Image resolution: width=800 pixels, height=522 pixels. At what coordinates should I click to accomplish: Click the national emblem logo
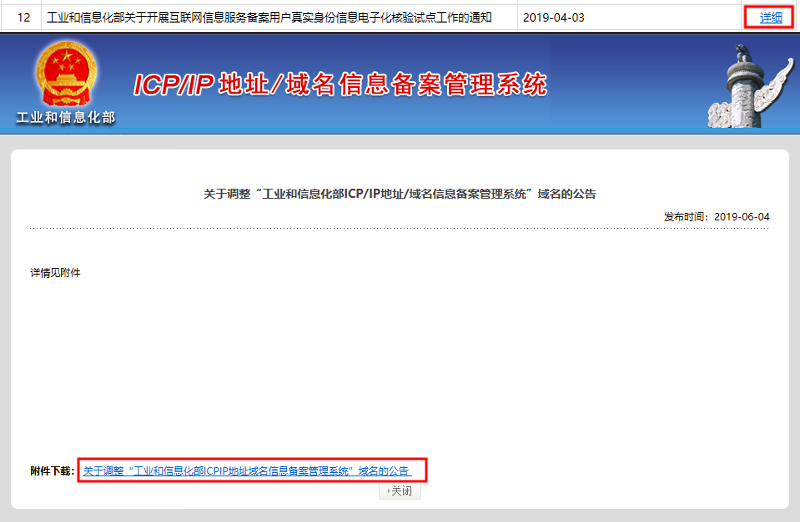point(66,73)
